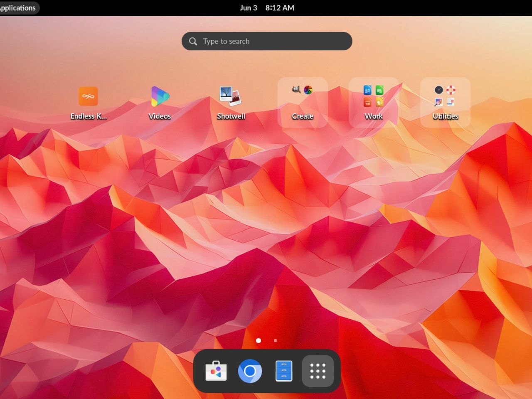
Task: Open the date and time menu
Action: (267, 8)
